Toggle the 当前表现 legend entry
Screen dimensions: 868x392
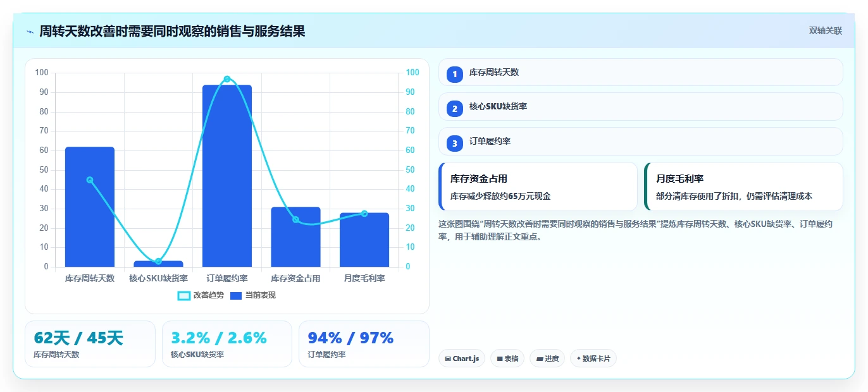(252, 295)
